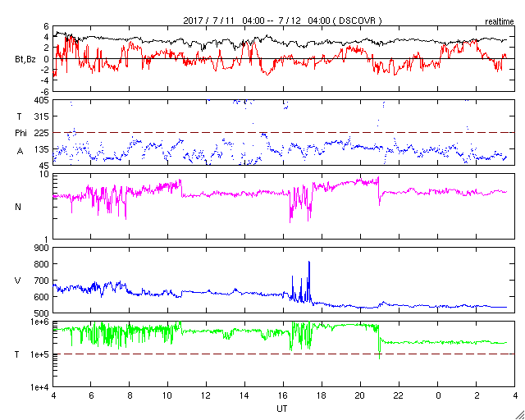Click the '600' velocity axis value
This screenshot has height=420, width=525.
pos(43,297)
